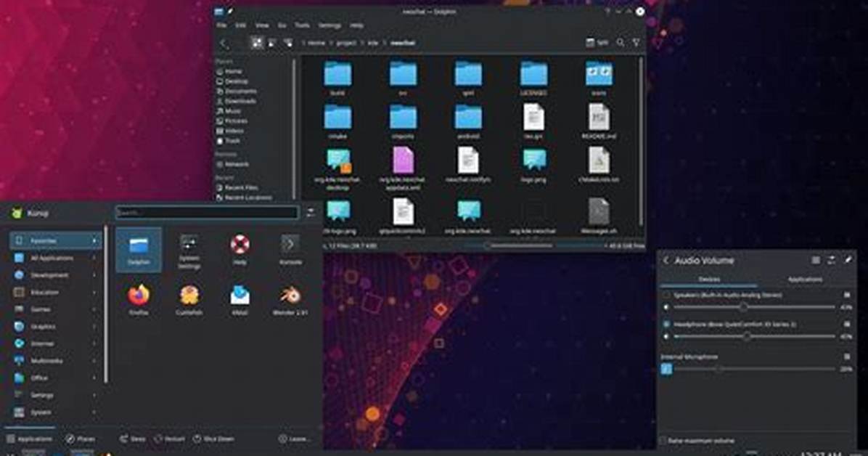868x456 pixels.
Task: Expand the Multimedia category
Action: (55, 362)
